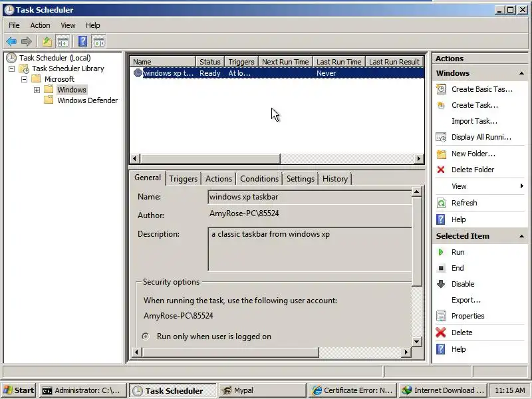Switch to Certificate Error taskbar button
The image size is (532, 399).
[352, 390]
